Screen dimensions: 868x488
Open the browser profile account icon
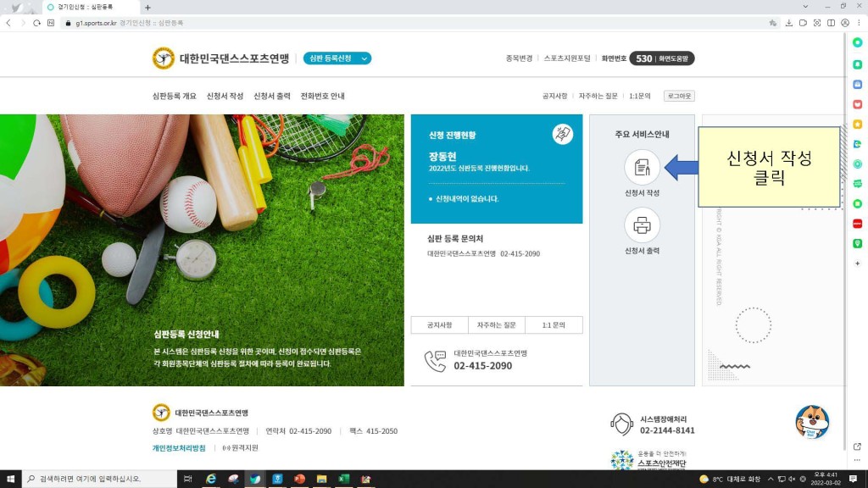pos(844,23)
